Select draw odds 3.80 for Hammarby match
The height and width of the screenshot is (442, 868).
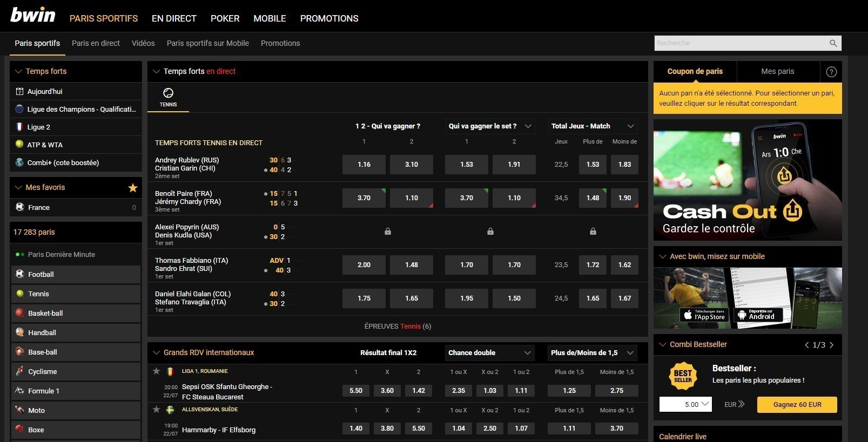tap(387, 429)
